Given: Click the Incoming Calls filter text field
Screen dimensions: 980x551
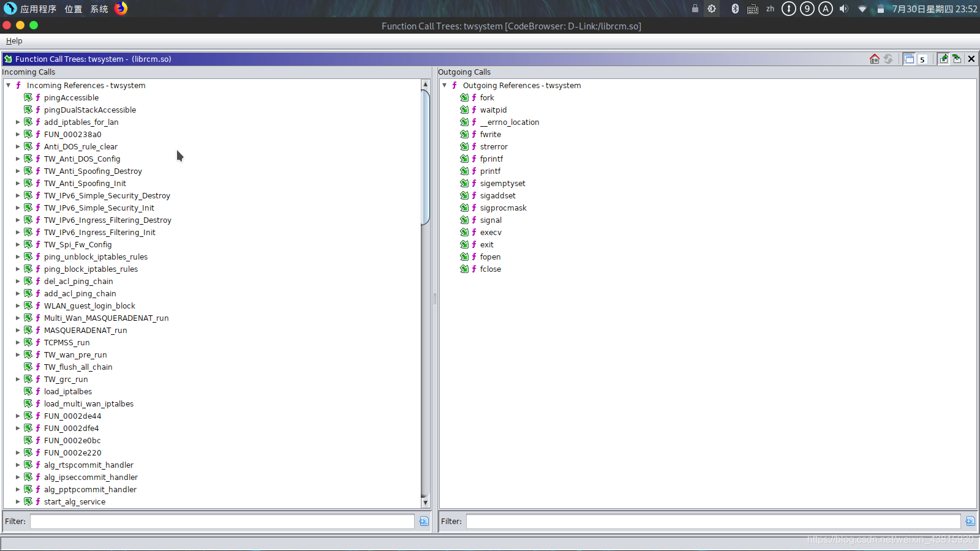Looking at the screenshot, I should (x=222, y=521).
